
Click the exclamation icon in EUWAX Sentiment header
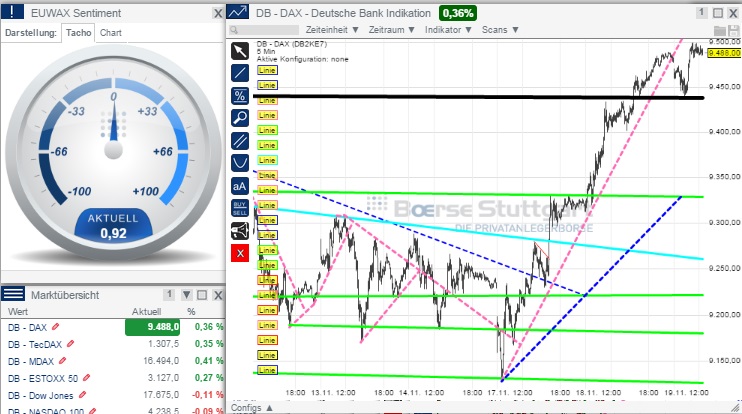[12, 12]
